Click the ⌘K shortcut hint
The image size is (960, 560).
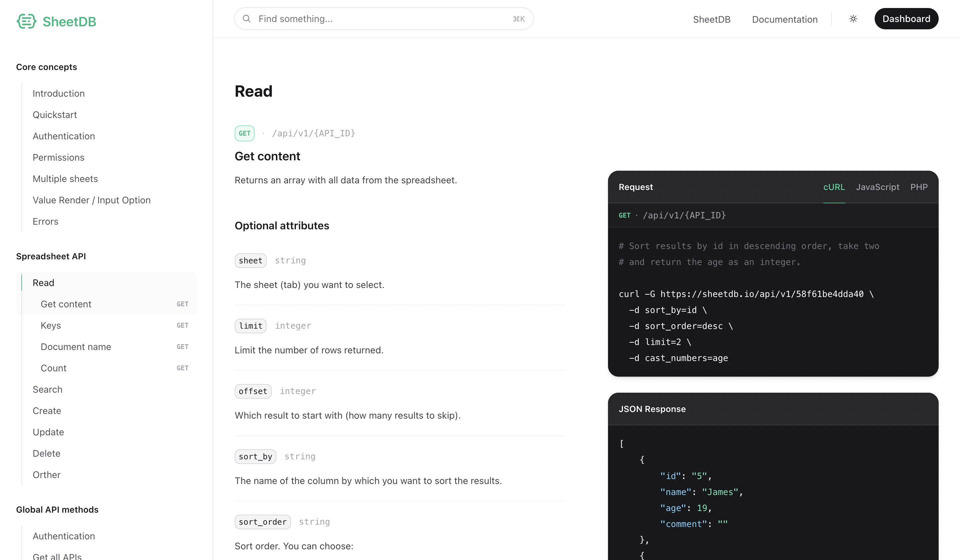519,19
